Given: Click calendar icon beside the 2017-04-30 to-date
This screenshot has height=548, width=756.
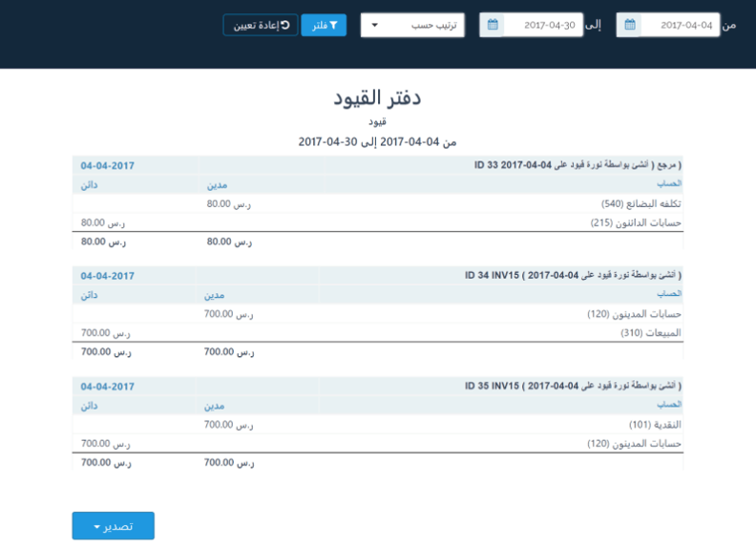Looking at the screenshot, I should point(493,26).
